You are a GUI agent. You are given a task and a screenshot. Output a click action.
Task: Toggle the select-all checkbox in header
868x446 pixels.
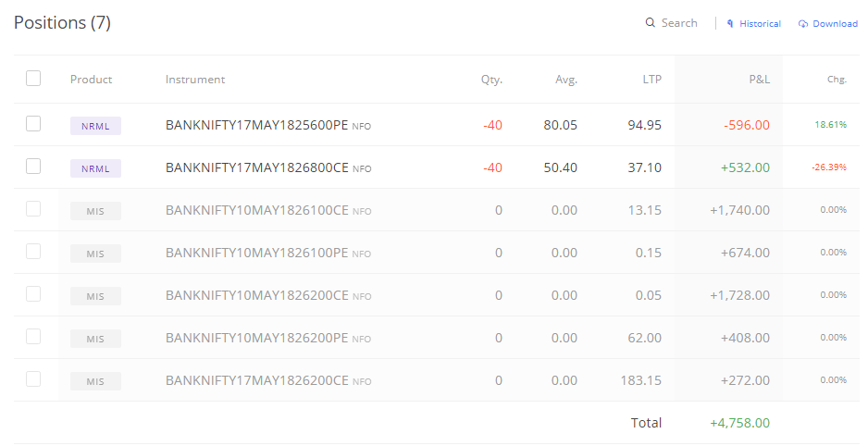click(33, 79)
